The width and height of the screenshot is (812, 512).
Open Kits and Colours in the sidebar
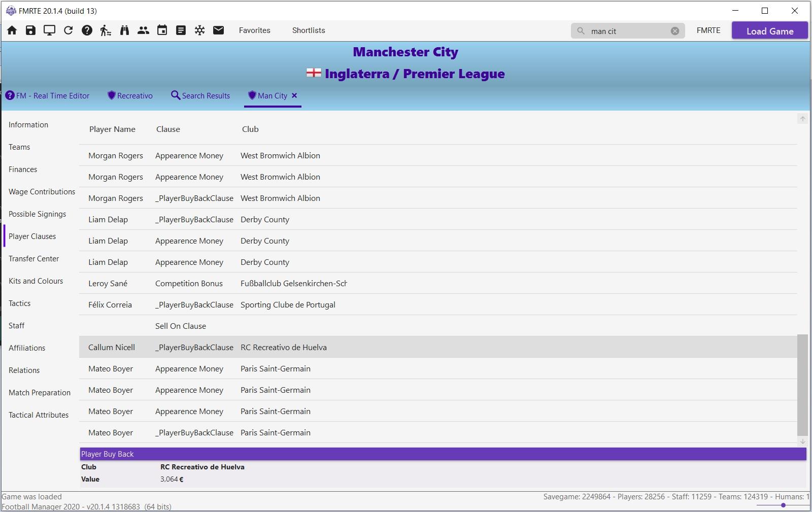tap(36, 281)
